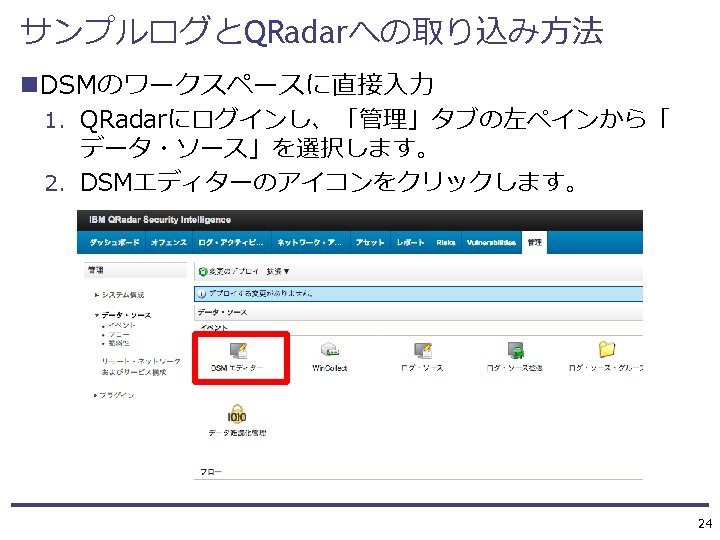Open the WinCollect icon
Image resolution: width=720 pixels, height=540 pixels.
tap(330, 350)
